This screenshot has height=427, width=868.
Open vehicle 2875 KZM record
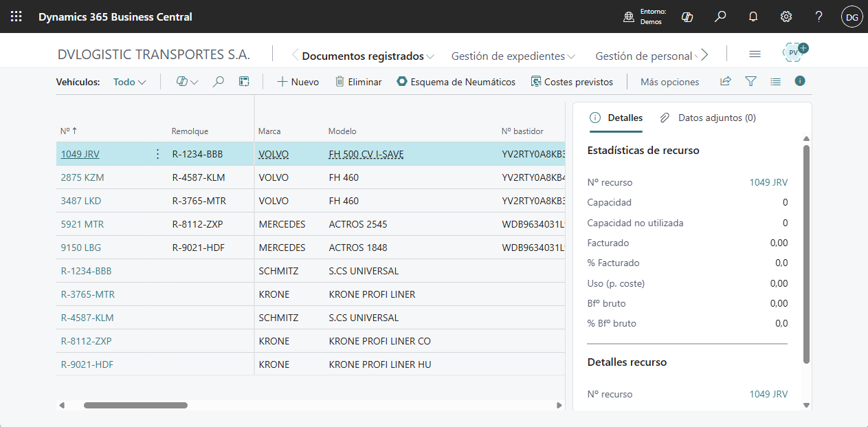(82, 177)
